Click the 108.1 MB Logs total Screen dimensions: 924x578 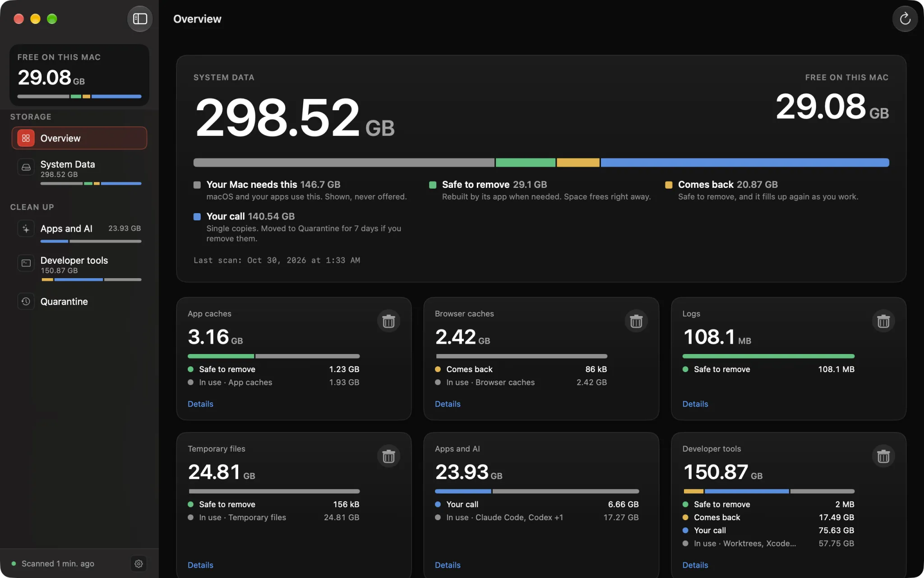(x=717, y=337)
